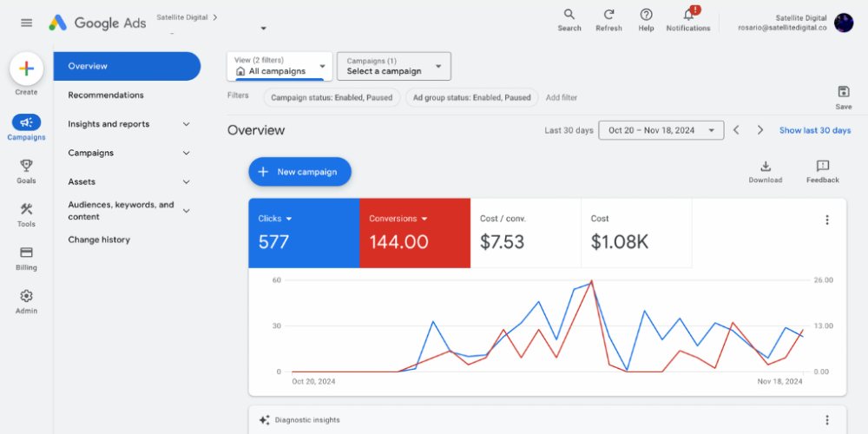
Task: Click the Satellite Digital account breadcrumb
Action: [x=182, y=17]
